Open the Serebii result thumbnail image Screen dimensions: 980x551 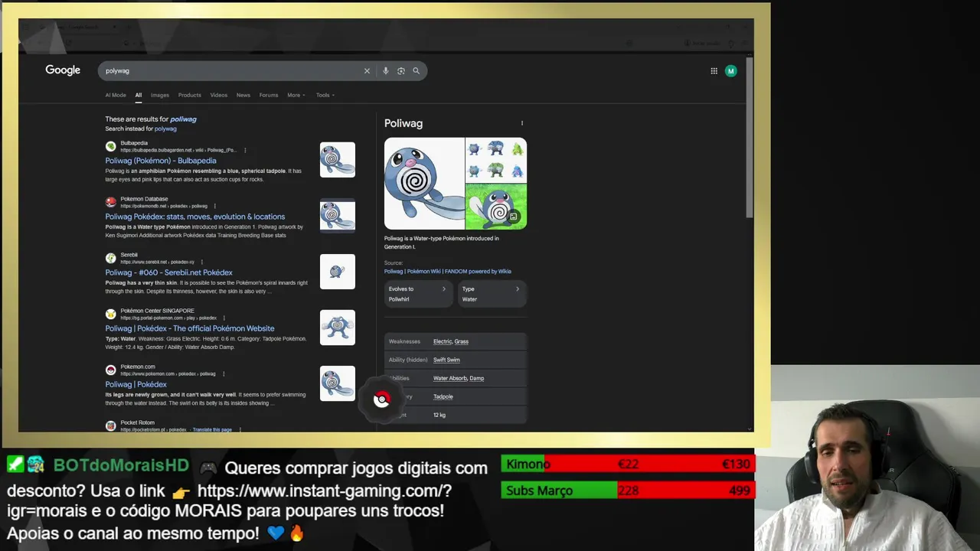[x=338, y=272]
